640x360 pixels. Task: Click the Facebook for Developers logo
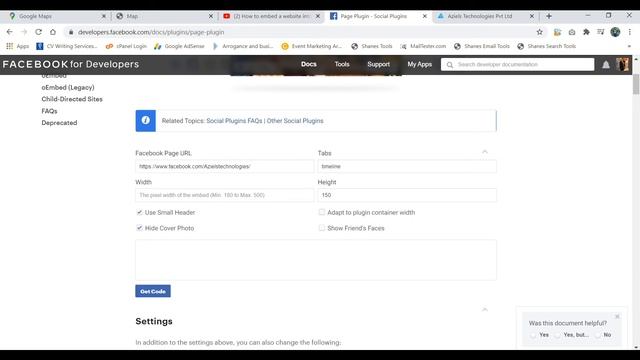[x=71, y=64]
